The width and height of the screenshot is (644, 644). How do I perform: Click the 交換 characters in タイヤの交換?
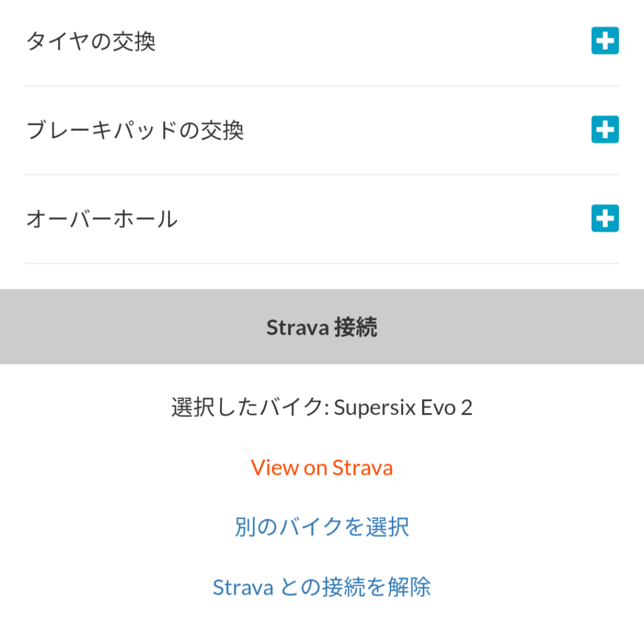(134, 42)
